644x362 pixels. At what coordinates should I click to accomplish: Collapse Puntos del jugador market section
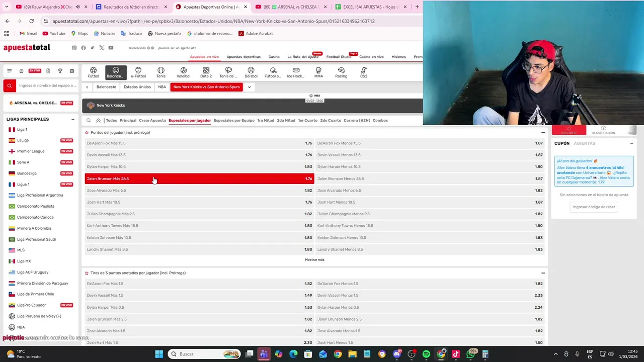point(543,133)
